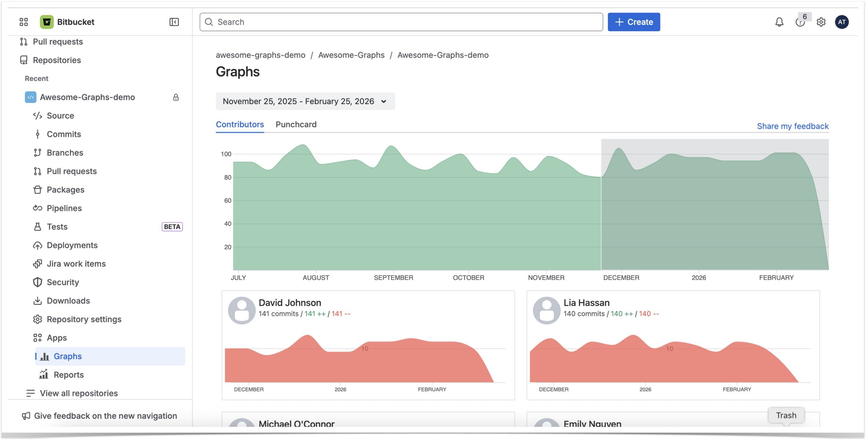Open Deployments from the sidebar
Viewport: 868px width, 441px height.
pyautogui.click(x=72, y=245)
